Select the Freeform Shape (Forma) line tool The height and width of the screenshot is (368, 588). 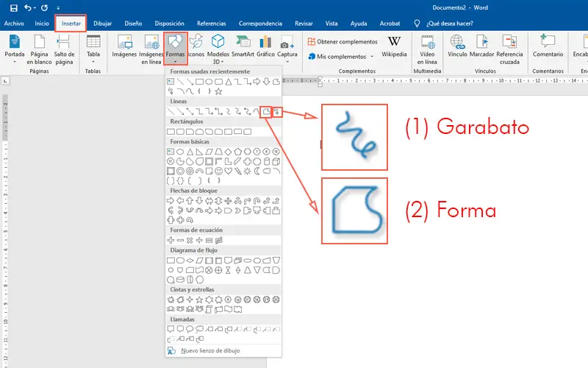point(266,112)
